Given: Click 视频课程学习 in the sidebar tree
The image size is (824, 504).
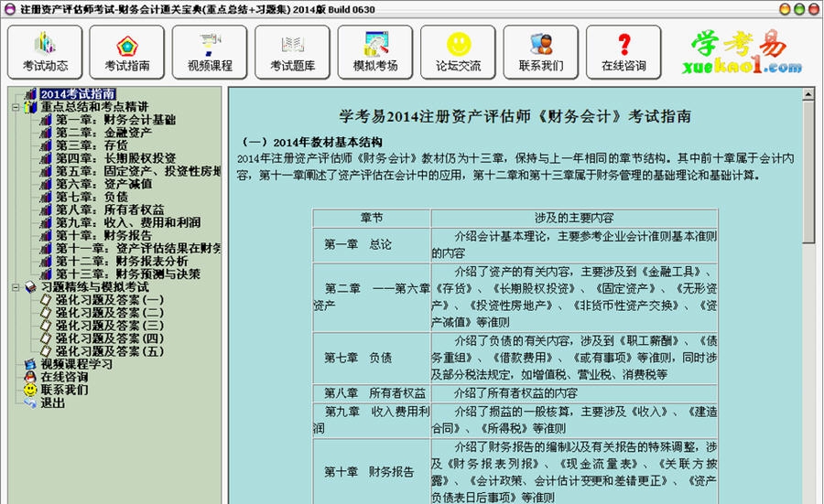Looking at the screenshot, I should tap(76, 363).
